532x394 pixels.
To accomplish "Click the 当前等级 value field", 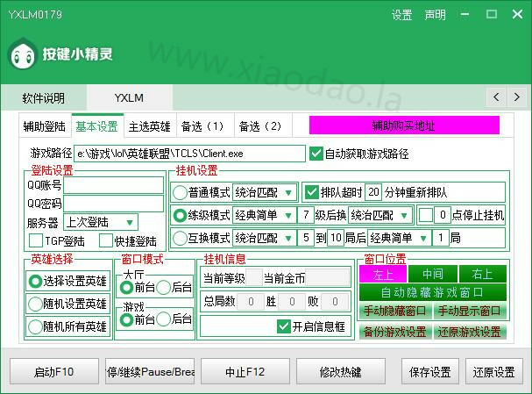I will 254,278.
